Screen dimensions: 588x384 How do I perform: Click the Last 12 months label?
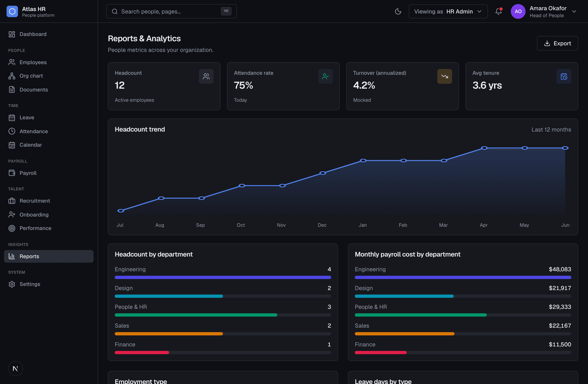point(551,129)
